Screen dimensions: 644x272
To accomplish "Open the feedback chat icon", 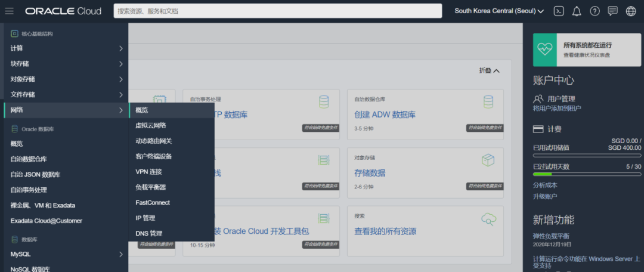I will coord(613,11).
